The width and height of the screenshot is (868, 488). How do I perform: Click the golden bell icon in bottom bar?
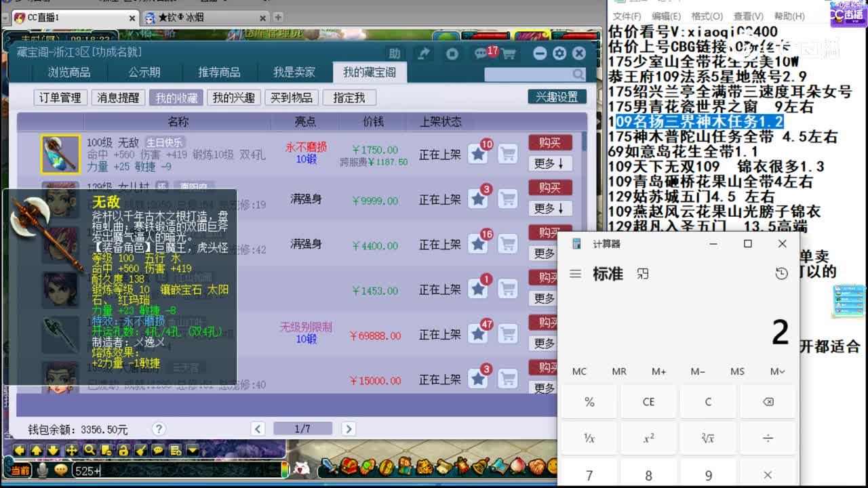(480, 466)
